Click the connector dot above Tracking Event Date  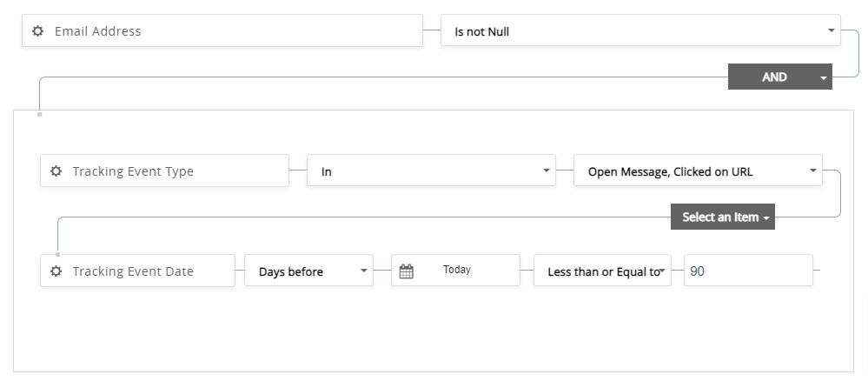[57, 254]
